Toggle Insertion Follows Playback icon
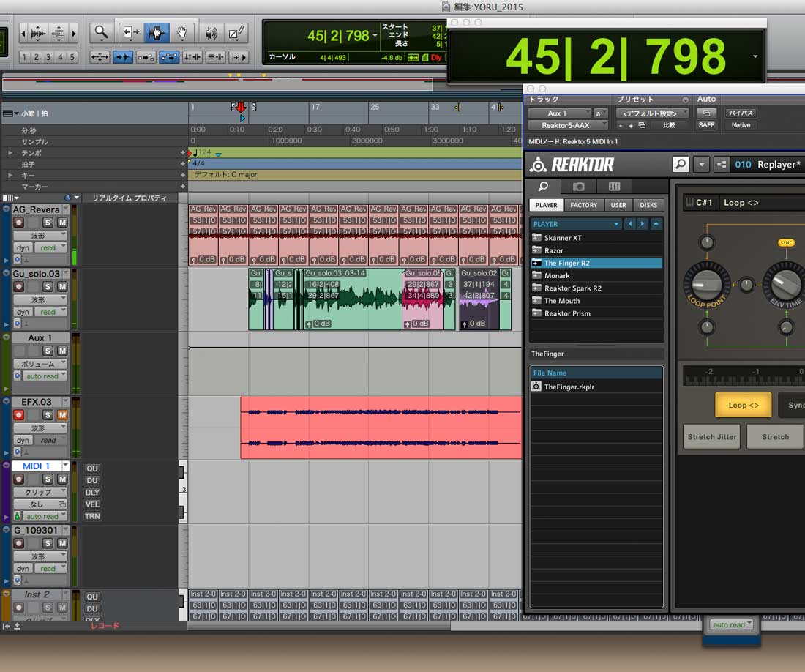Screen dimensions: 805x672 239,57
